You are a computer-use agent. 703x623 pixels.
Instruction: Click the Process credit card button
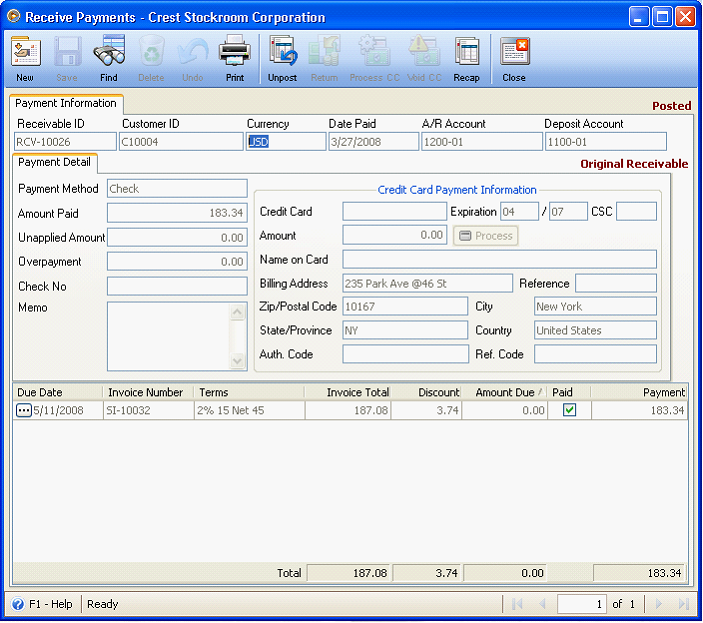[x=486, y=236]
